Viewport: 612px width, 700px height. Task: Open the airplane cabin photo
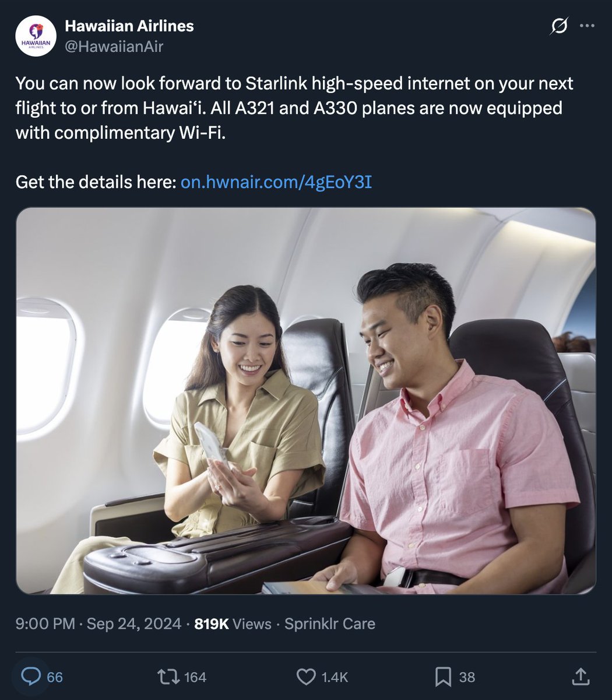point(306,401)
